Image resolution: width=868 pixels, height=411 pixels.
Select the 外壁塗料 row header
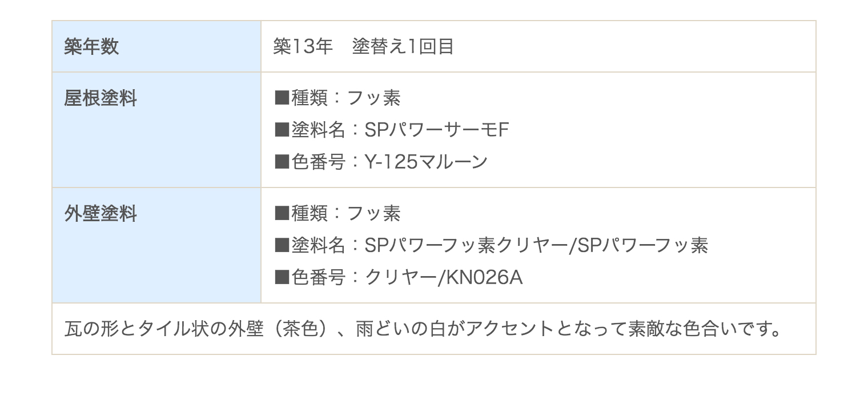pos(156,245)
